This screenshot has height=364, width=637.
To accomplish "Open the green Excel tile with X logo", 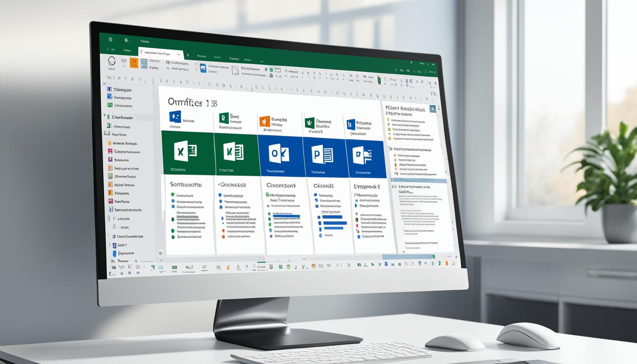I will (x=188, y=153).
